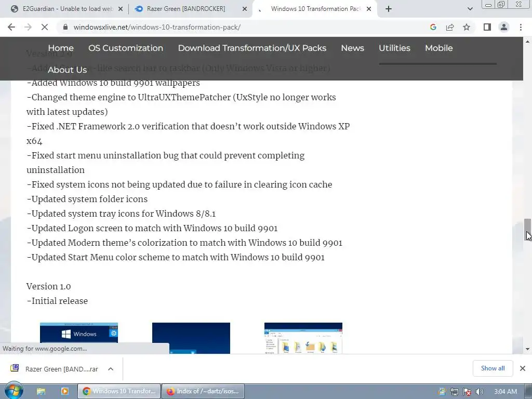Open Windows Explorer from the taskbar

pyautogui.click(x=41, y=392)
